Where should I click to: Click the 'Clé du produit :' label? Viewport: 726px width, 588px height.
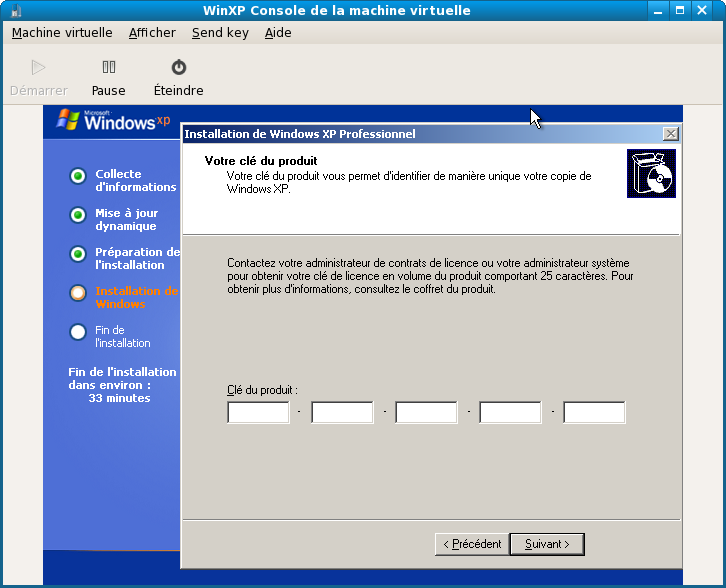click(262, 390)
